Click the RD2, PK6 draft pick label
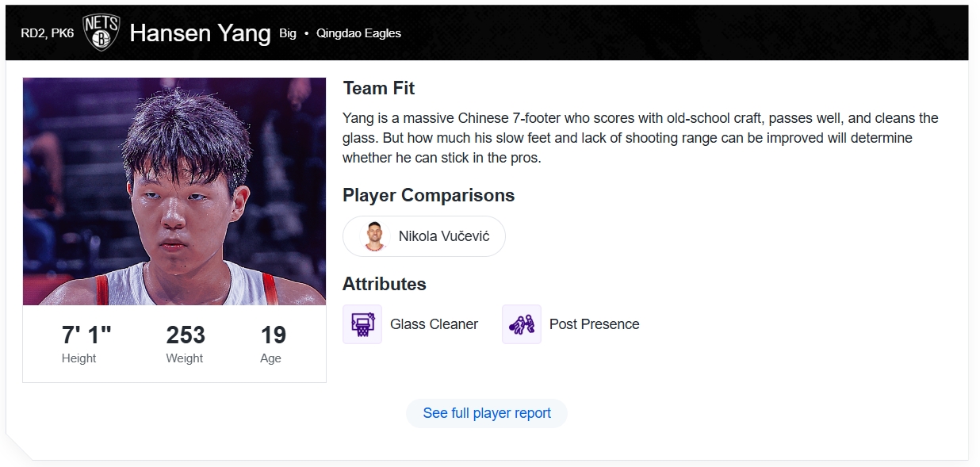 [x=47, y=33]
